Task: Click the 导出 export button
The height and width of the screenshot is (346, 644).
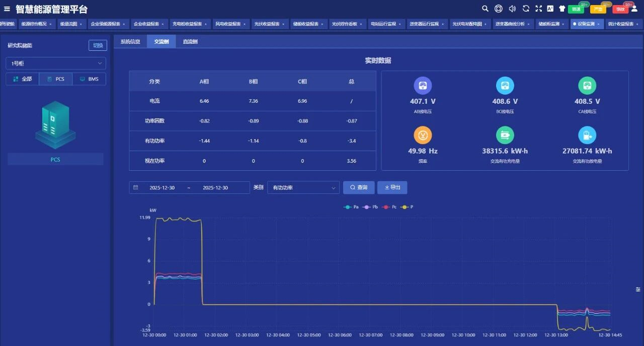Action: [x=392, y=188]
